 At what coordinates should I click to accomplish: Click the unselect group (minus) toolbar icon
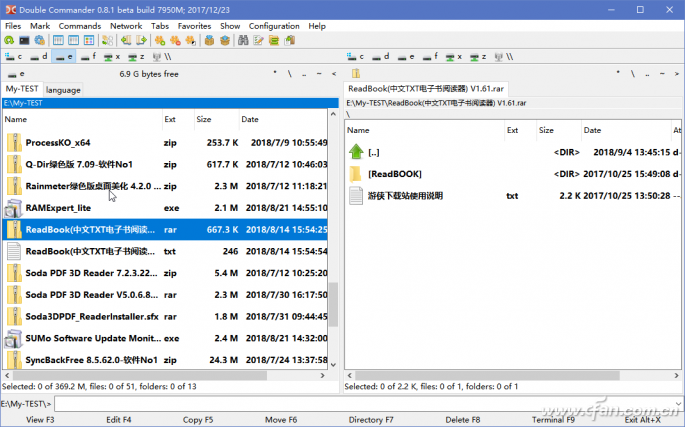point(175,41)
